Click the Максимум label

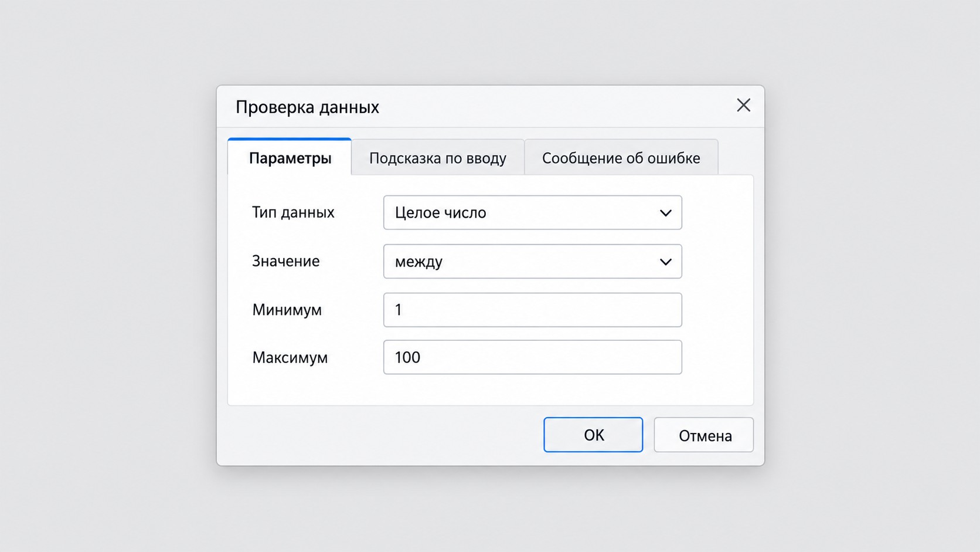290,357
